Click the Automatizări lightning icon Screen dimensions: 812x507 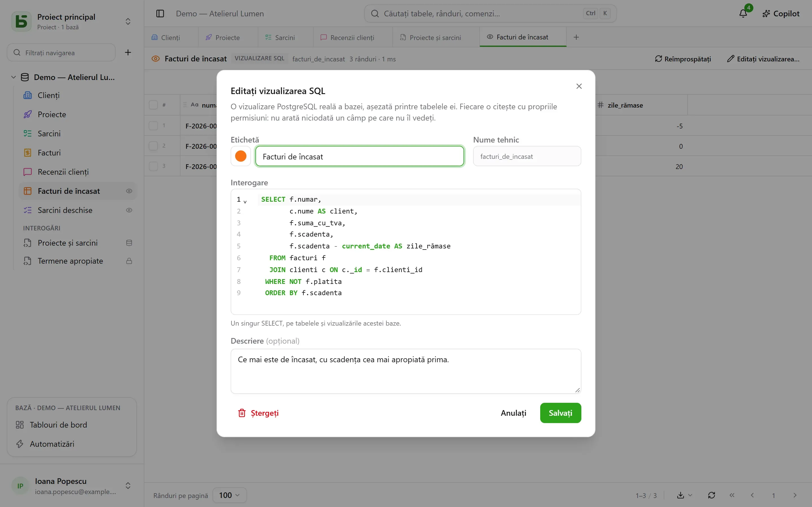point(20,444)
